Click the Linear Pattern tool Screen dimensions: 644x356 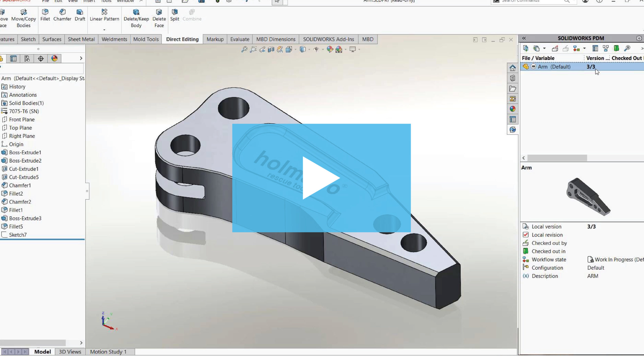coord(104,15)
